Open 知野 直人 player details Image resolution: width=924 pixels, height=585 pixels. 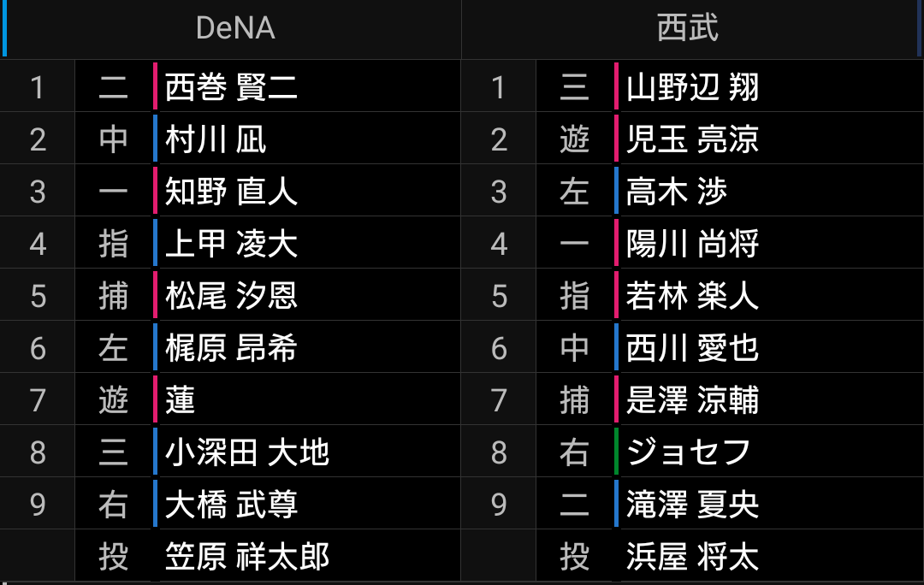pyautogui.click(x=231, y=192)
